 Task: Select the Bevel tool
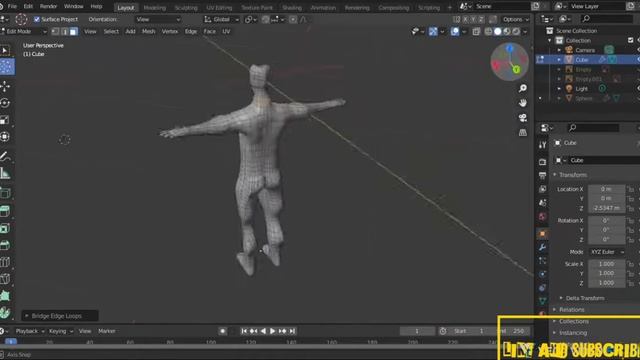[5, 245]
